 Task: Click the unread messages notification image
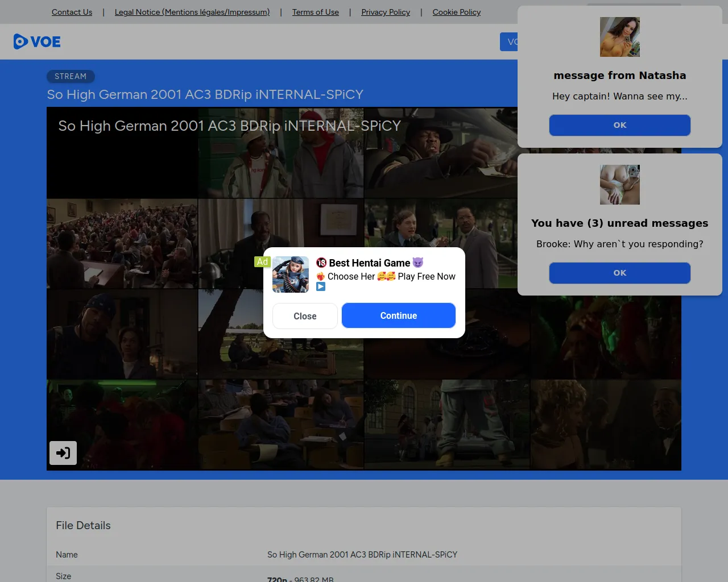pyautogui.click(x=619, y=185)
